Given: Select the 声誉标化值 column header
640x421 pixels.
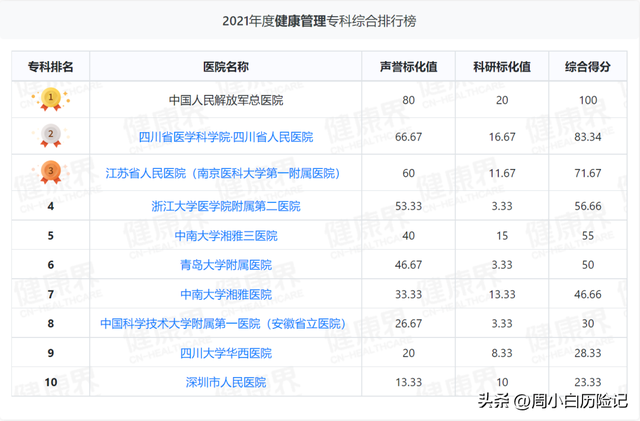Looking at the screenshot, I should (409, 67).
